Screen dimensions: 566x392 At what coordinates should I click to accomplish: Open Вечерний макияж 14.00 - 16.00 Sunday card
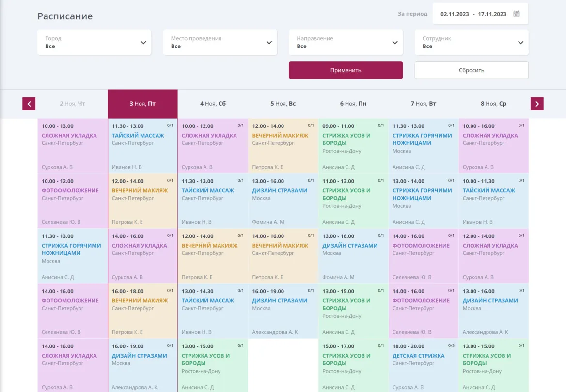[x=283, y=256]
